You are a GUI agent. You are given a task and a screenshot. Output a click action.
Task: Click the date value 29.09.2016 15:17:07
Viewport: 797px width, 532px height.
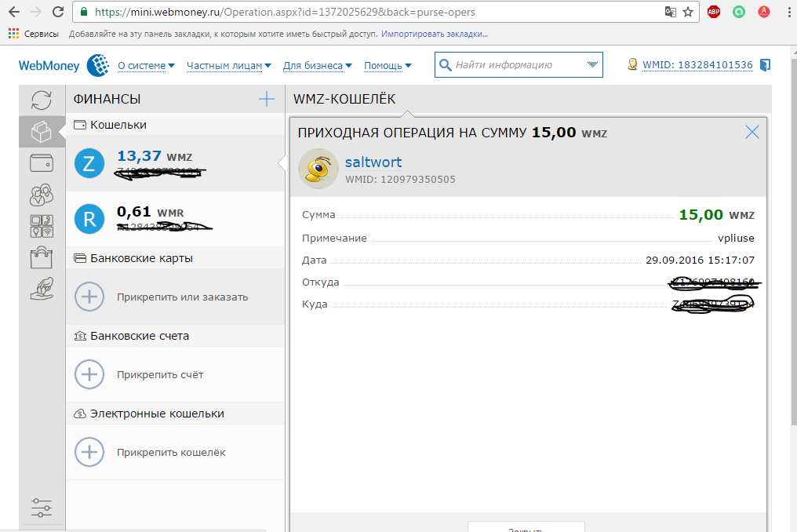click(x=700, y=260)
